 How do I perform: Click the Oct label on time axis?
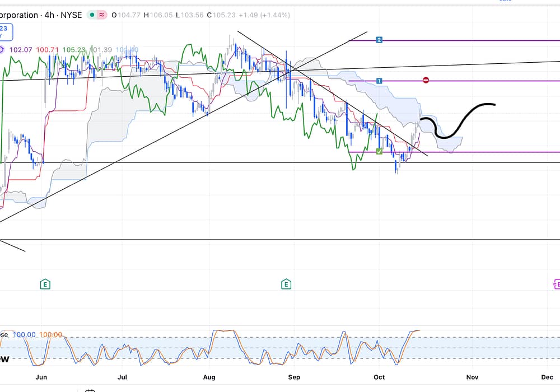(x=380, y=377)
